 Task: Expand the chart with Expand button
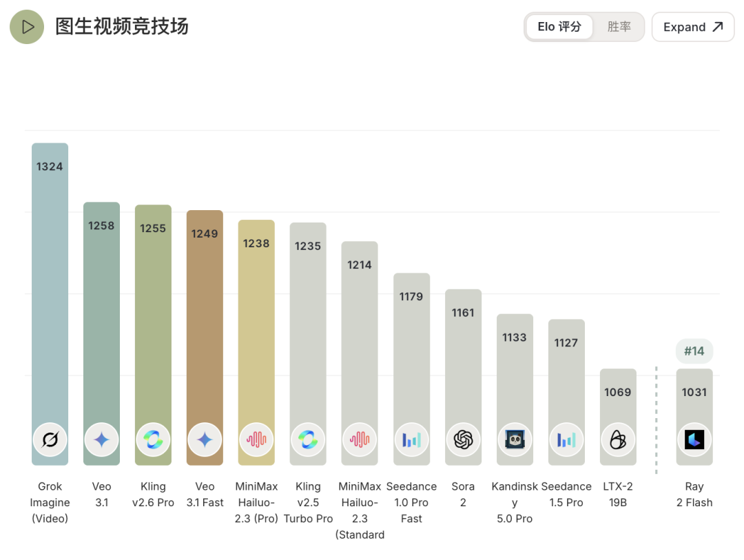(693, 27)
